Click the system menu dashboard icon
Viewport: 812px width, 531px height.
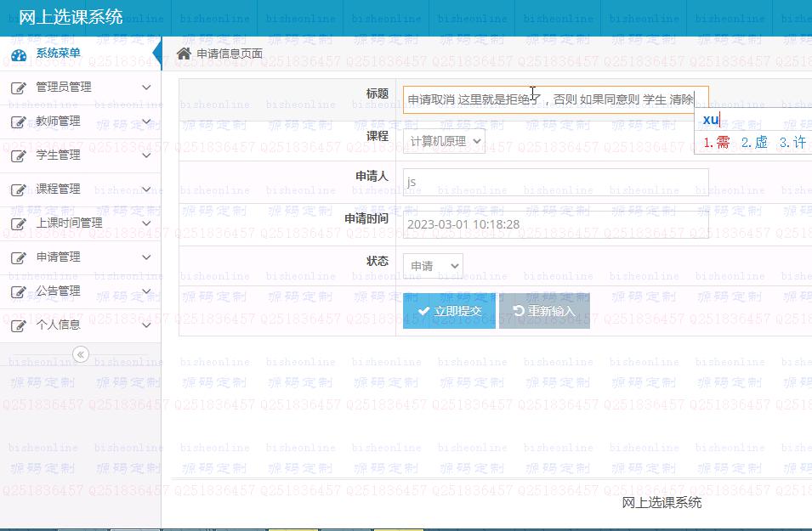[x=19, y=55]
